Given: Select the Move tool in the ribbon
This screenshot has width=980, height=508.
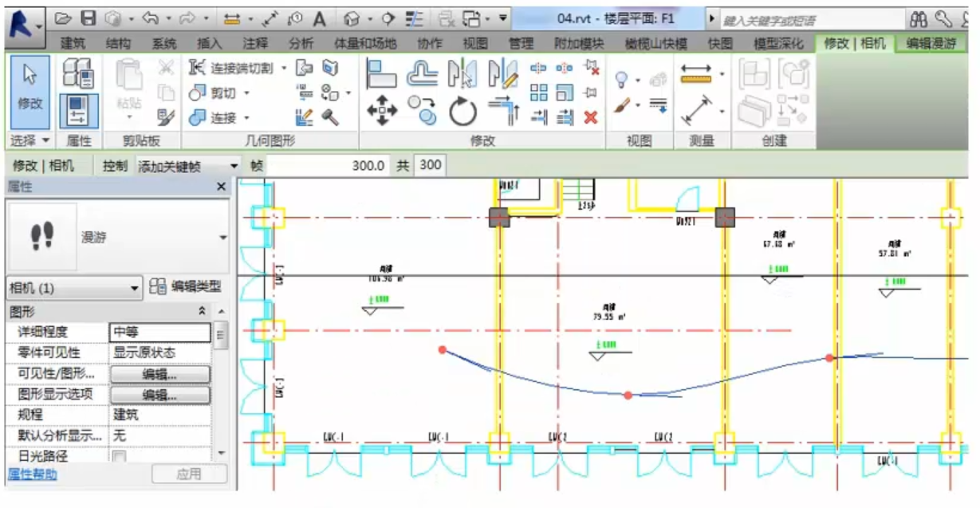Looking at the screenshot, I should tap(381, 111).
